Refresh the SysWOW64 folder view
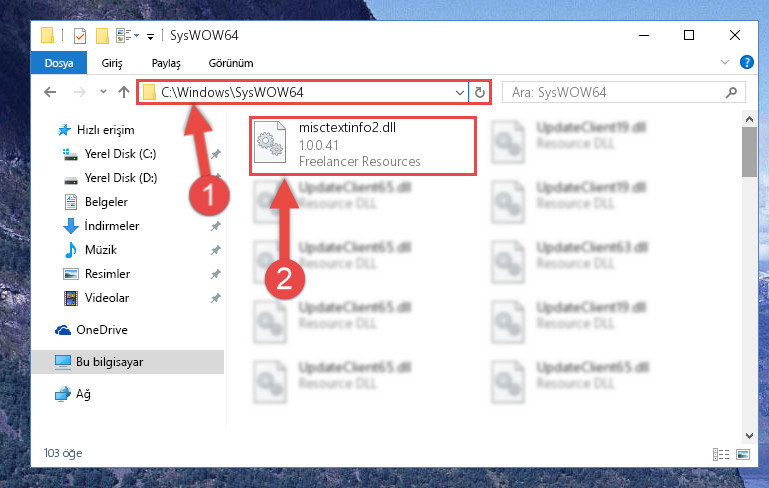The height and width of the screenshot is (488, 769). point(480,92)
